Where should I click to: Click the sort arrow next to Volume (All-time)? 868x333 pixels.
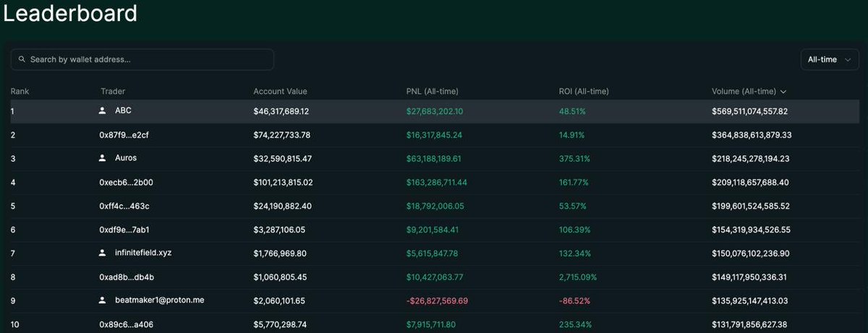tap(783, 92)
